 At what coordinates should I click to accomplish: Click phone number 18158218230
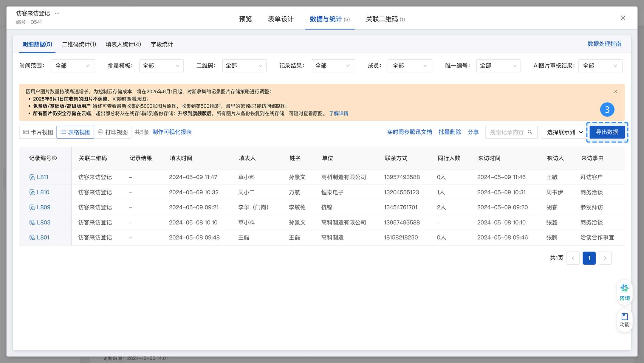tap(401, 238)
